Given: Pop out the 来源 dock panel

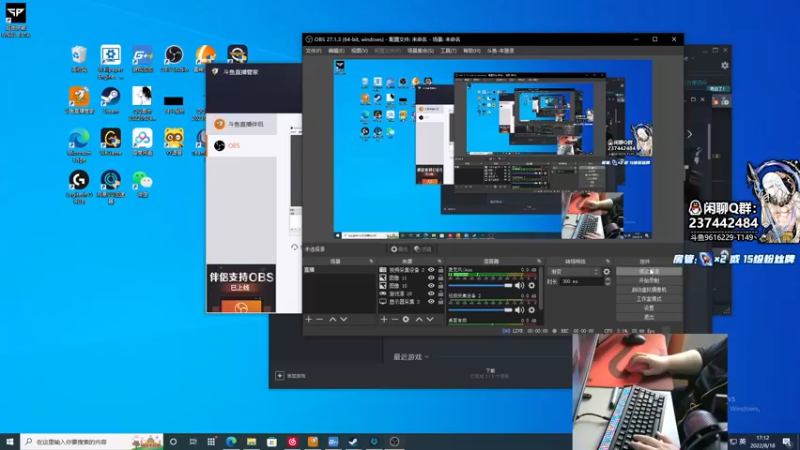Looking at the screenshot, I should (439, 261).
